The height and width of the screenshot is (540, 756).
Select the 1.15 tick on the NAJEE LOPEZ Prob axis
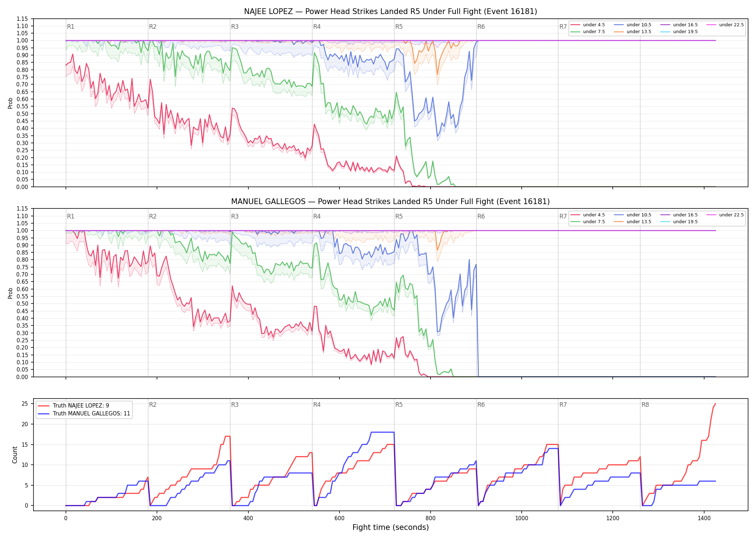coord(22,19)
